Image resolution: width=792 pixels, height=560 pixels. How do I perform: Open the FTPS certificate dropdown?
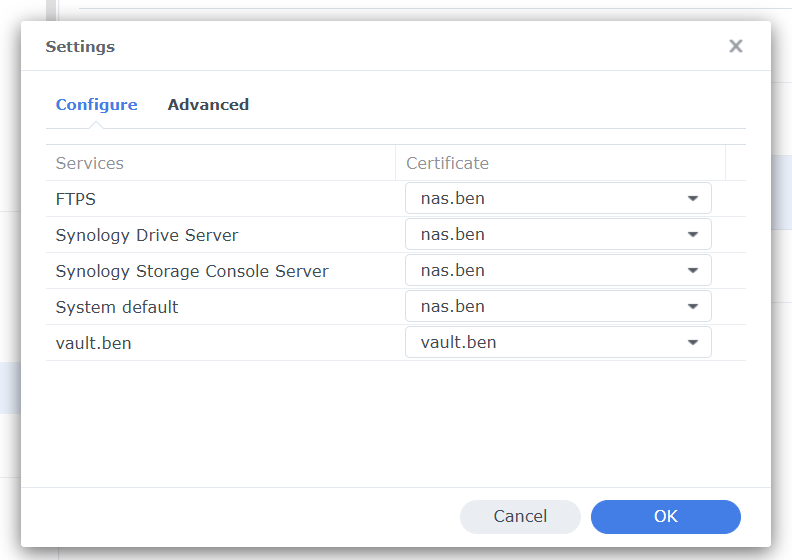(557, 198)
